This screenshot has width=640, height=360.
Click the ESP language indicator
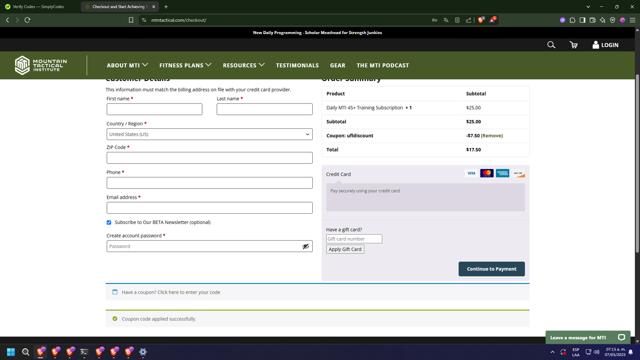(x=576, y=352)
